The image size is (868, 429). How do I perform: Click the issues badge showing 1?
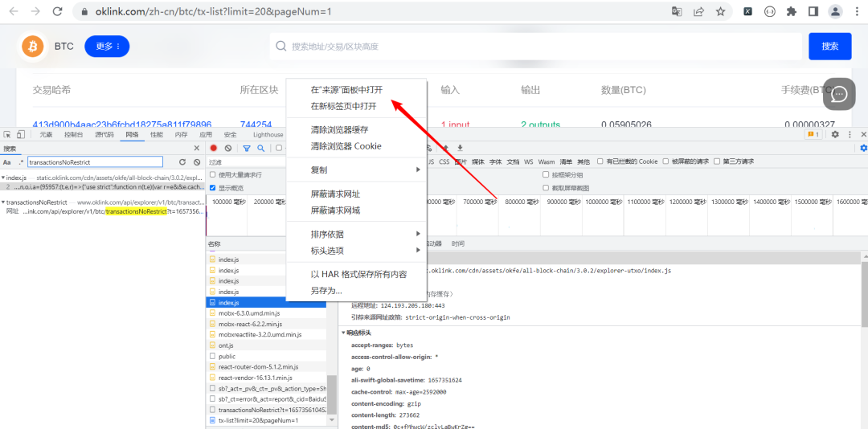click(813, 134)
